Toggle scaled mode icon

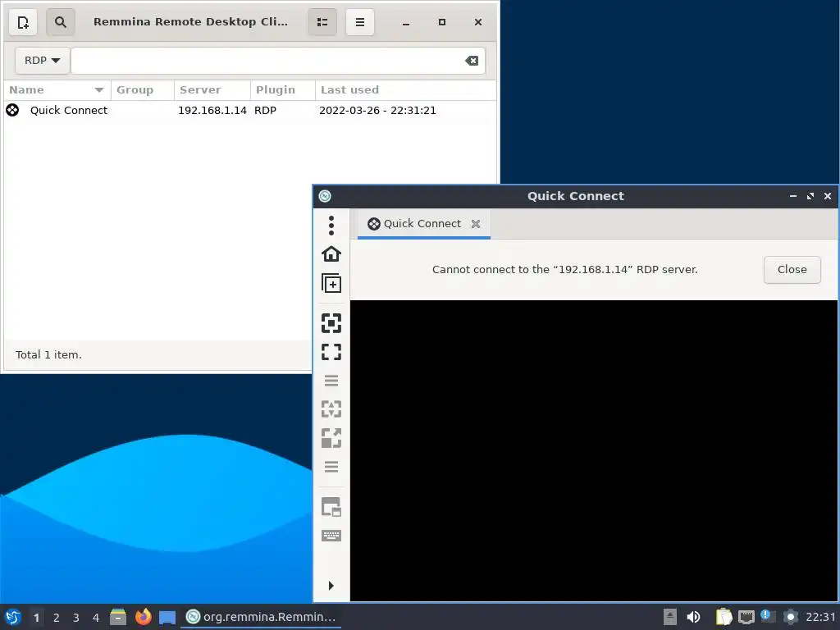[331, 438]
